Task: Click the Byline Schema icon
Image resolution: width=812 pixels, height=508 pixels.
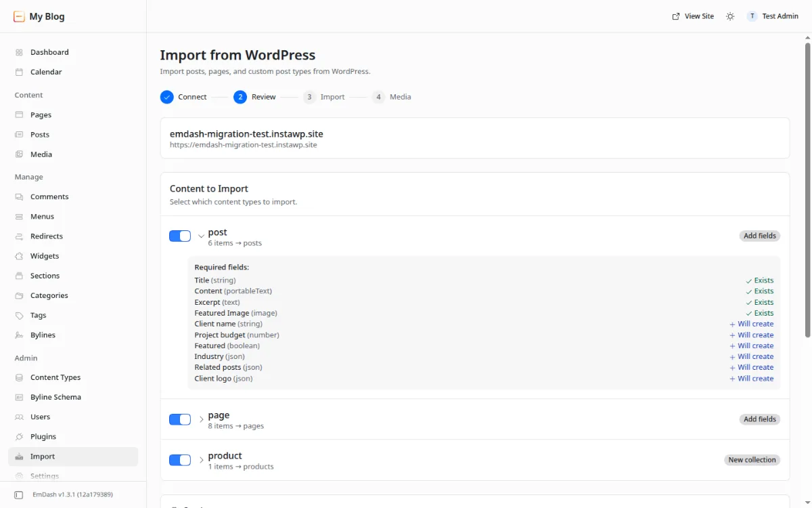Action: coord(19,397)
